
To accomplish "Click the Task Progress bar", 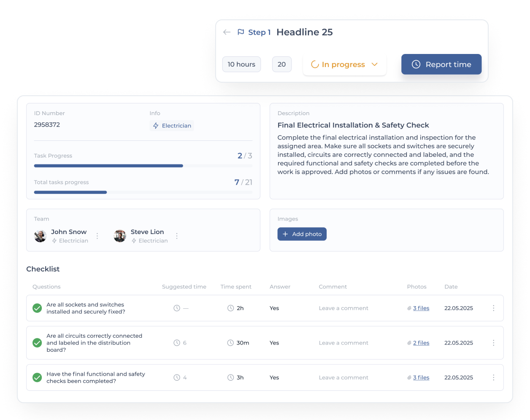I will pyautogui.click(x=143, y=166).
